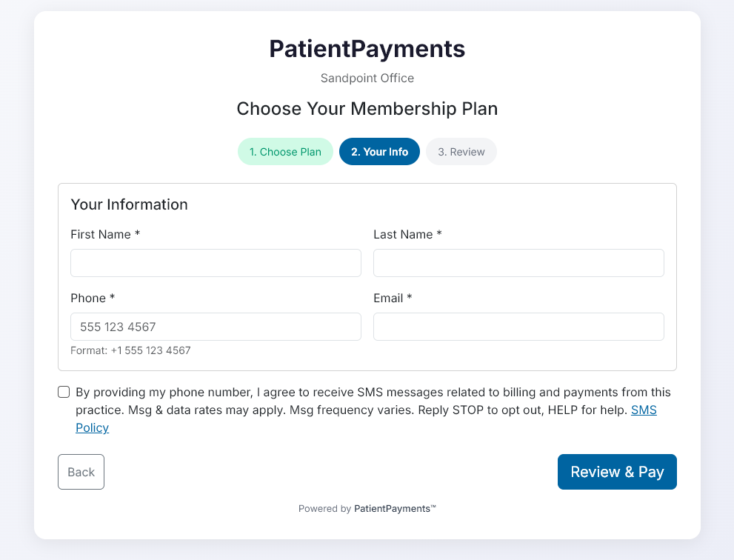Click the Review & Pay button
The height and width of the screenshot is (560, 734).
pos(617,472)
